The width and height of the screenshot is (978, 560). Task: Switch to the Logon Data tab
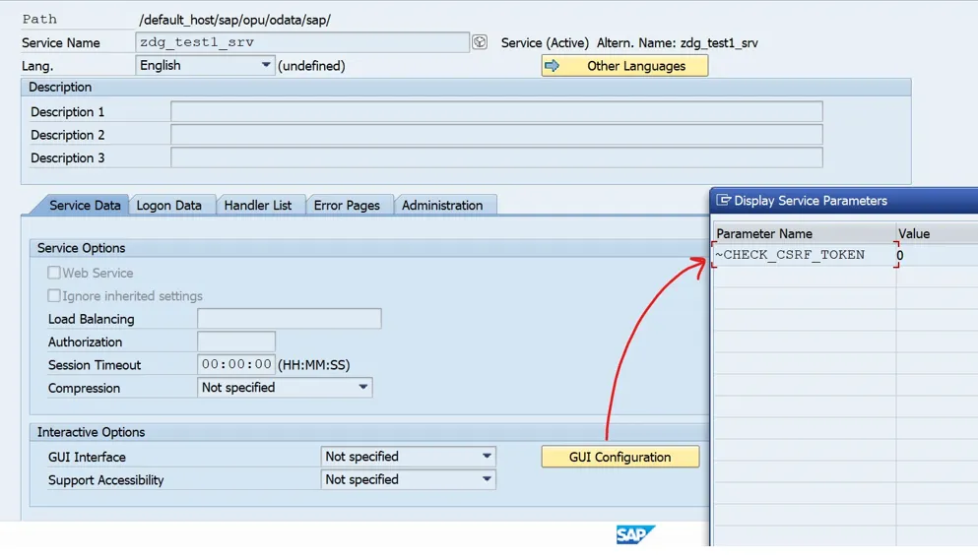[x=169, y=205]
